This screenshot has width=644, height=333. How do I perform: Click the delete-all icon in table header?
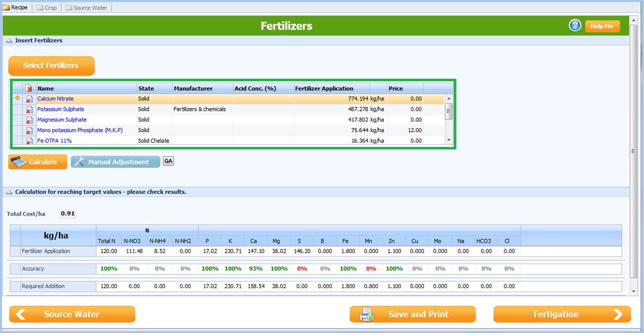point(30,88)
